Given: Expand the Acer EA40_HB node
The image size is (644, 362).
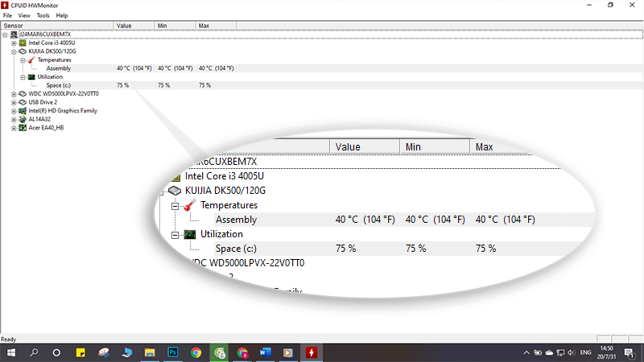Looking at the screenshot, I should click(14, 128).
